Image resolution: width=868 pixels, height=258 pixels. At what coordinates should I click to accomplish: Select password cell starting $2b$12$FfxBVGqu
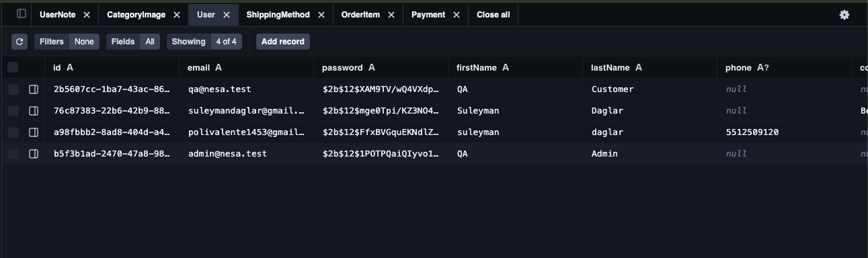[381, 132]
